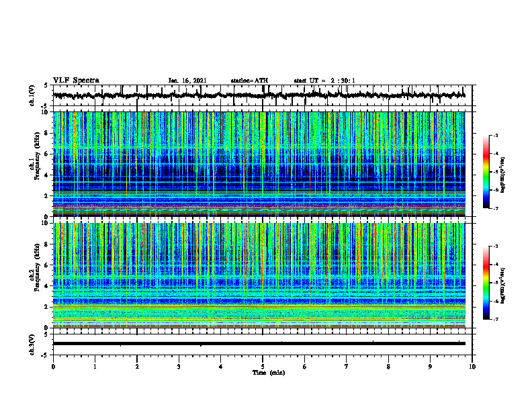Screen dimensions: 532x411
Task: Click time-axis tick label "1"
Action: (x=95, y=367)
